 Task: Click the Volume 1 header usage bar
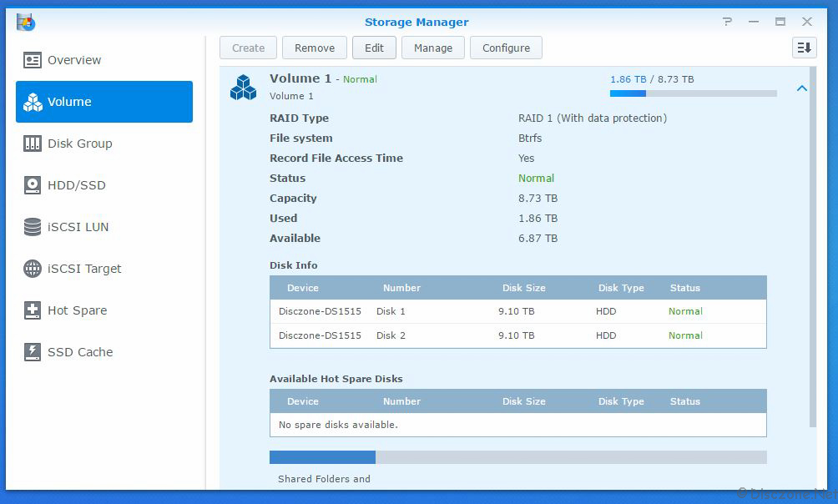click(x=693, y=93)
